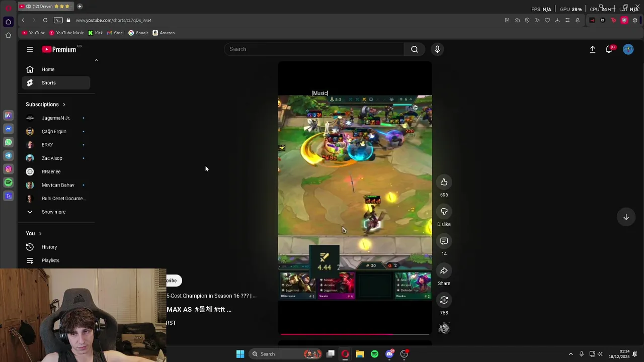Open the comments on this Short

click(x=444, y=241)
